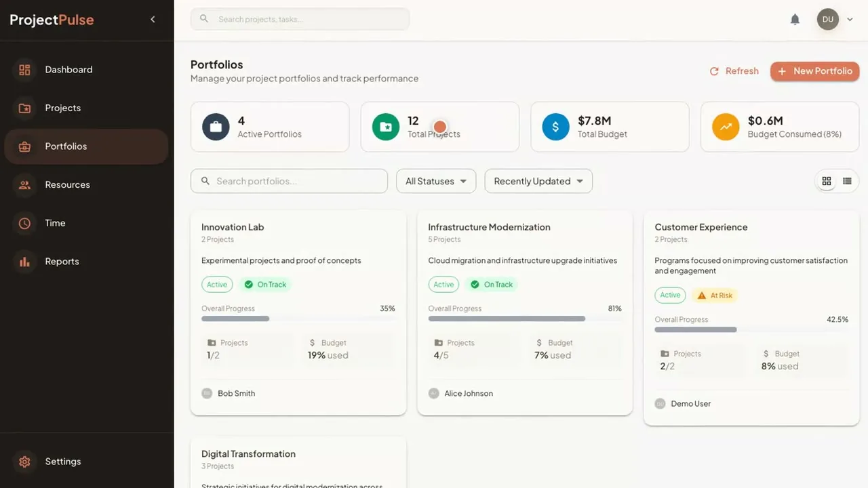Click the Total Budget dollar icon

tap(555, 127)
